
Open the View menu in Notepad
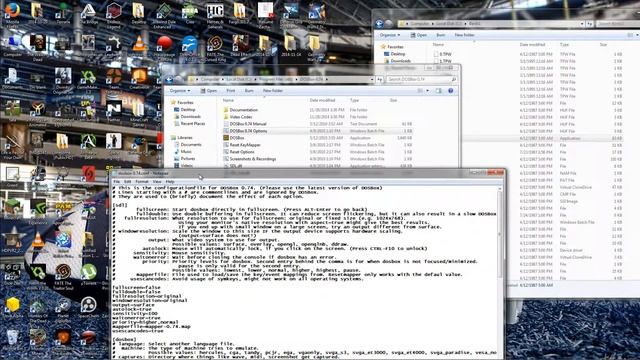point(157,181)
